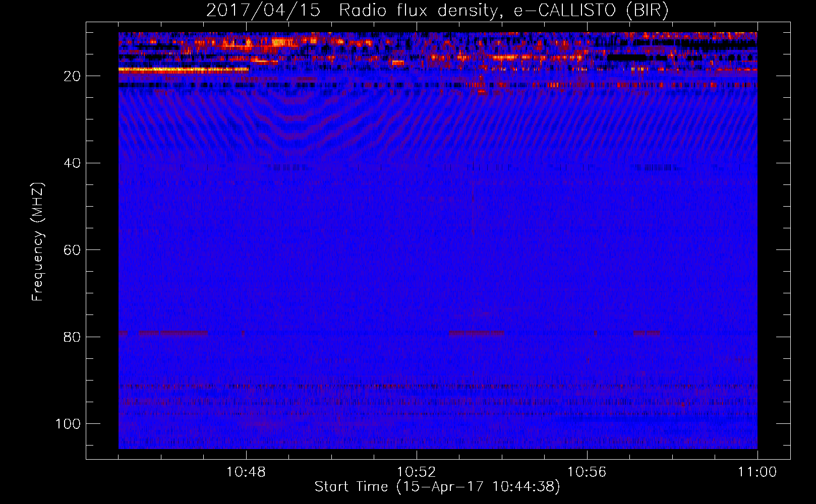Click the '10:52' time tick label
Image resolution: width=816 pixels, height=504 pixels.
pos(417,472)
